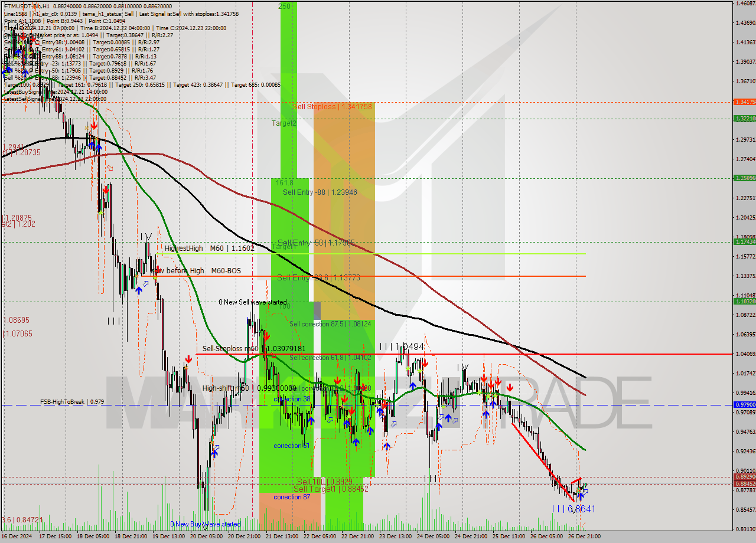Click the 'Sell correction 87.5 | 1.08124' label

click(330, 324)
